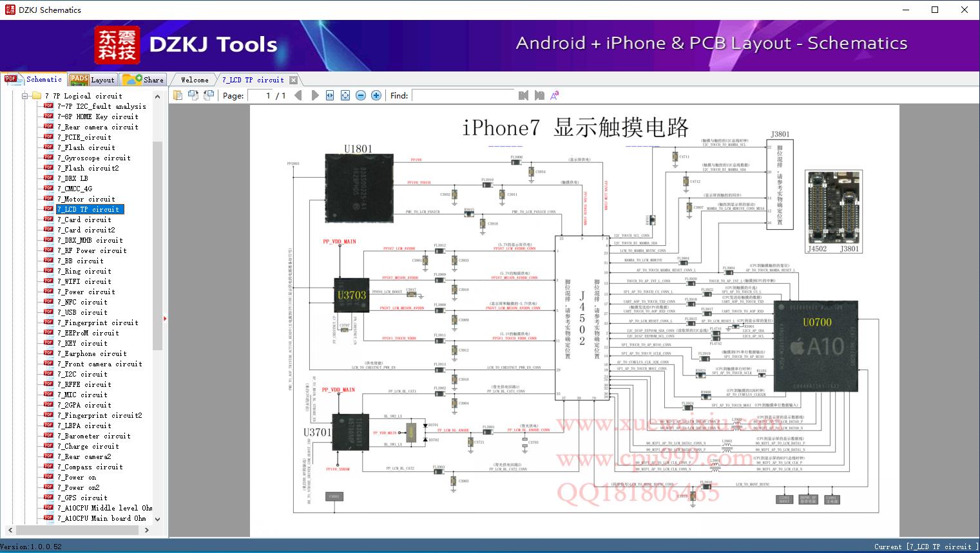Open 7_Rear camera circuit
The image size is (980, 553).
pyautogui.click(x=97, y=127)
